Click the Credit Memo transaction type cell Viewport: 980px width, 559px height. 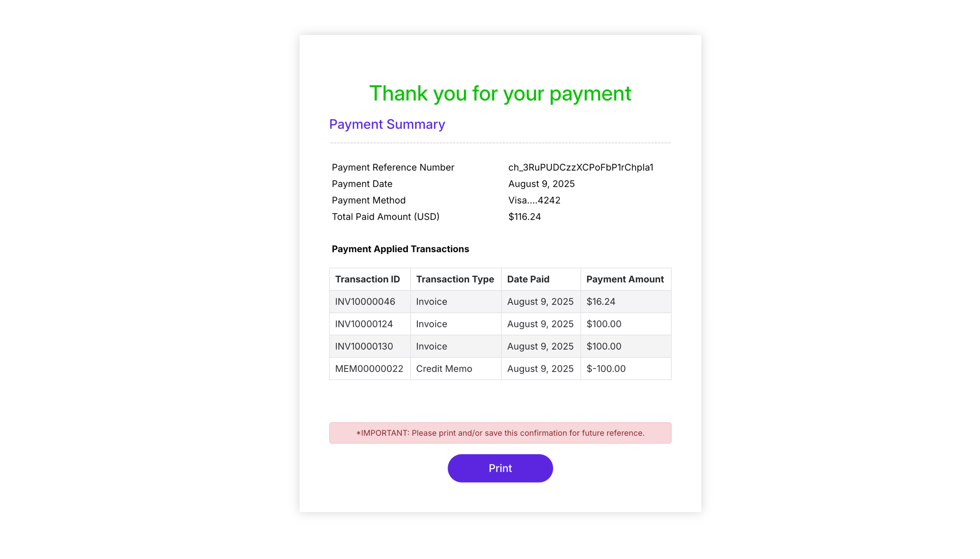pos(444,369)
